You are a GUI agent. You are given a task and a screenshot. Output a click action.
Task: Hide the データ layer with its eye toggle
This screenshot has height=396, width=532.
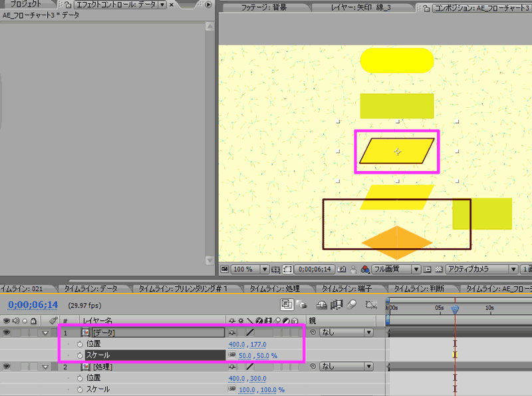point(5,332)
